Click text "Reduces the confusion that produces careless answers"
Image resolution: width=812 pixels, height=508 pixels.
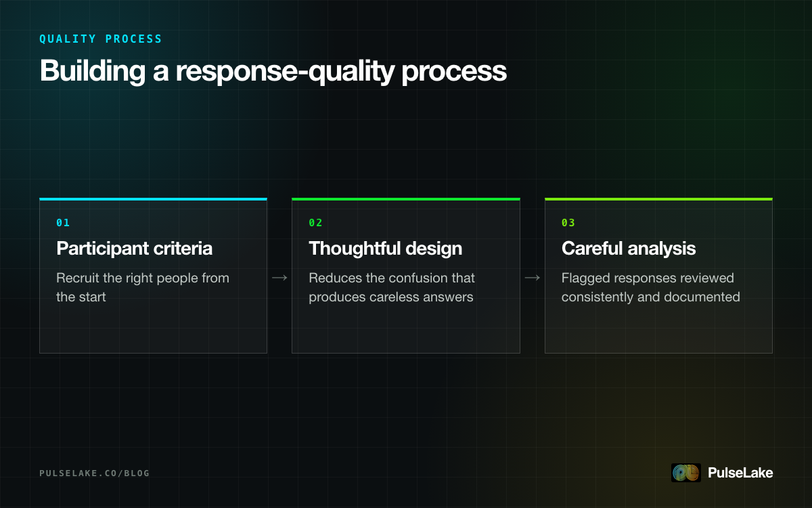click(x=392, y=287)
